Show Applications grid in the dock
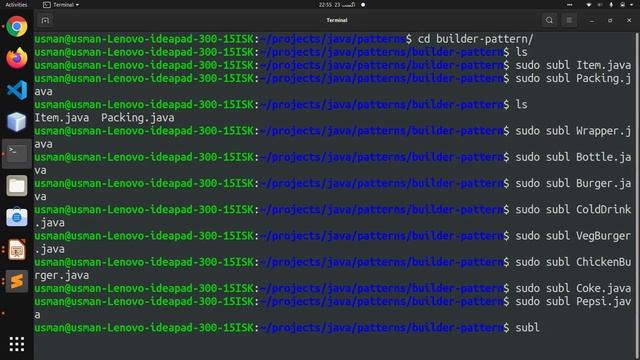The image size is (640, 360). [17, 344]
